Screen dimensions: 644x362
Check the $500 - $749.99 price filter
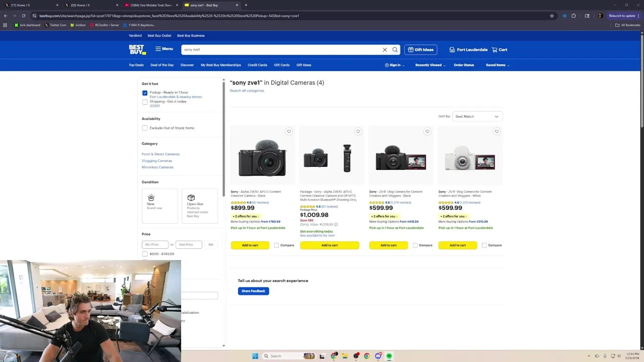145,254
